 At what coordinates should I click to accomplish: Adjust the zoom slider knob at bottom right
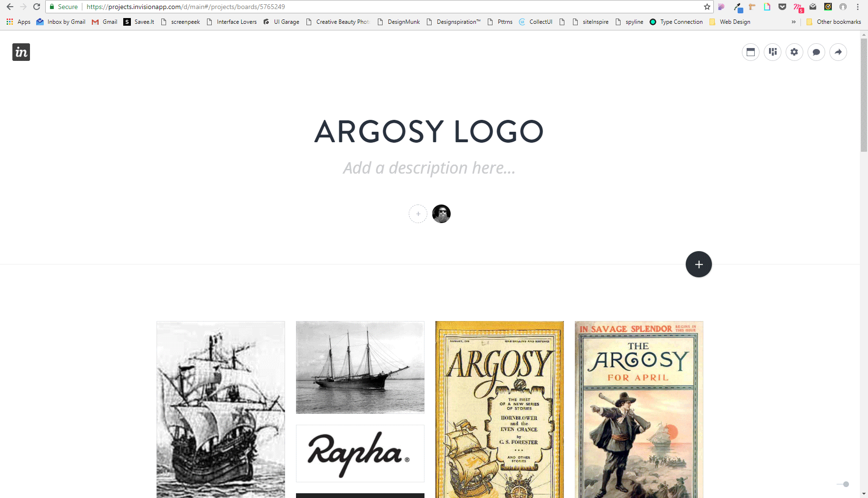(x=846, y=484)
